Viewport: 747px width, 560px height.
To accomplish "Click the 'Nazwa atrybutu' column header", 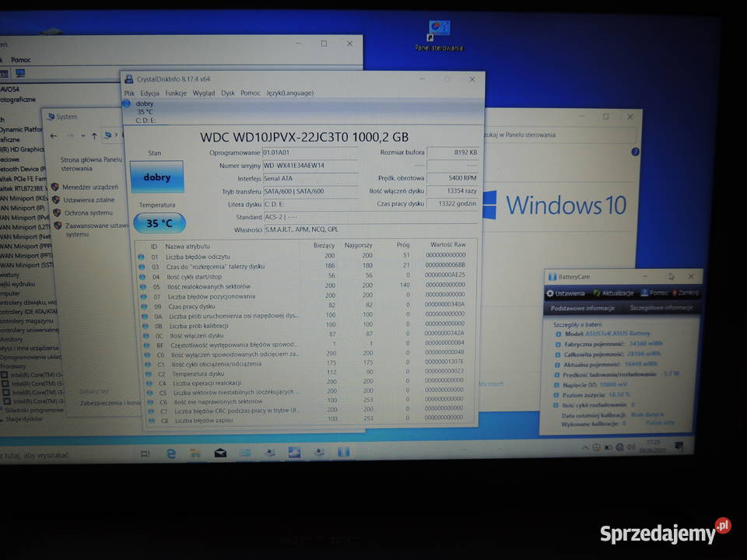I will coord(188,247).
